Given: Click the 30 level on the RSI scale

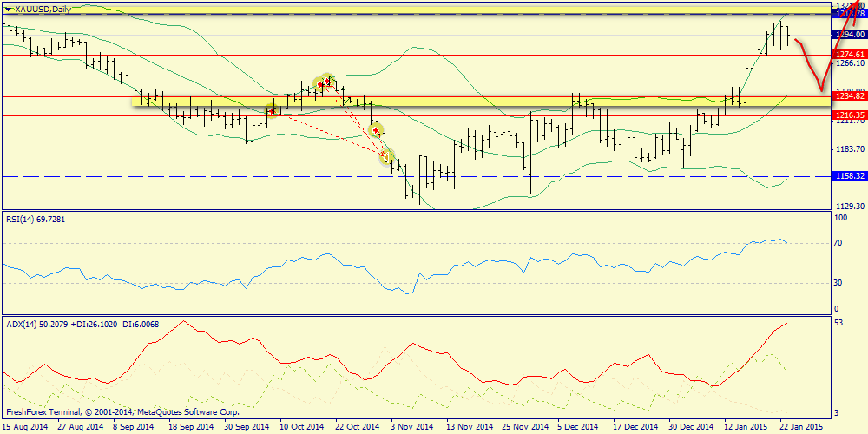Looking at the screenshot, I should coord(838,283).
